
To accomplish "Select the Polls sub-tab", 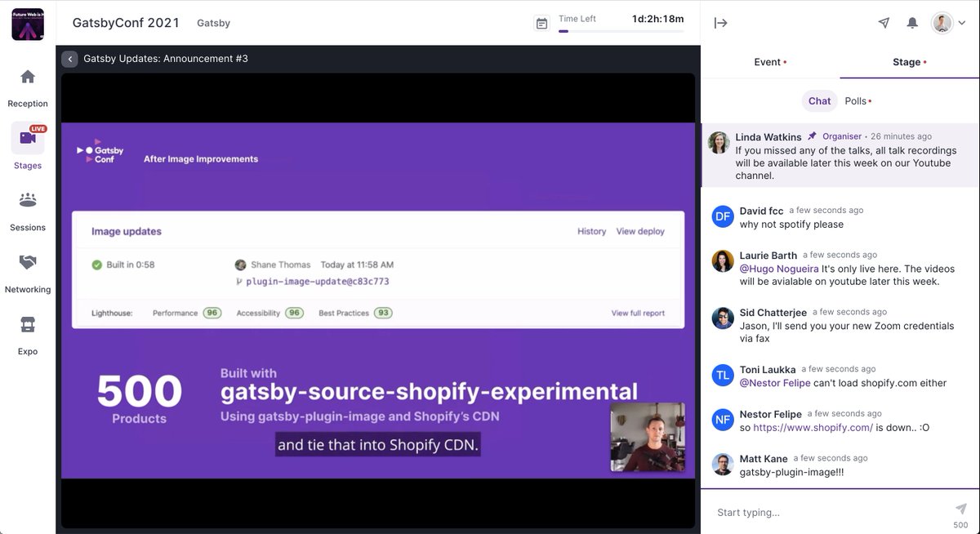I will click(x=857, y=101).
